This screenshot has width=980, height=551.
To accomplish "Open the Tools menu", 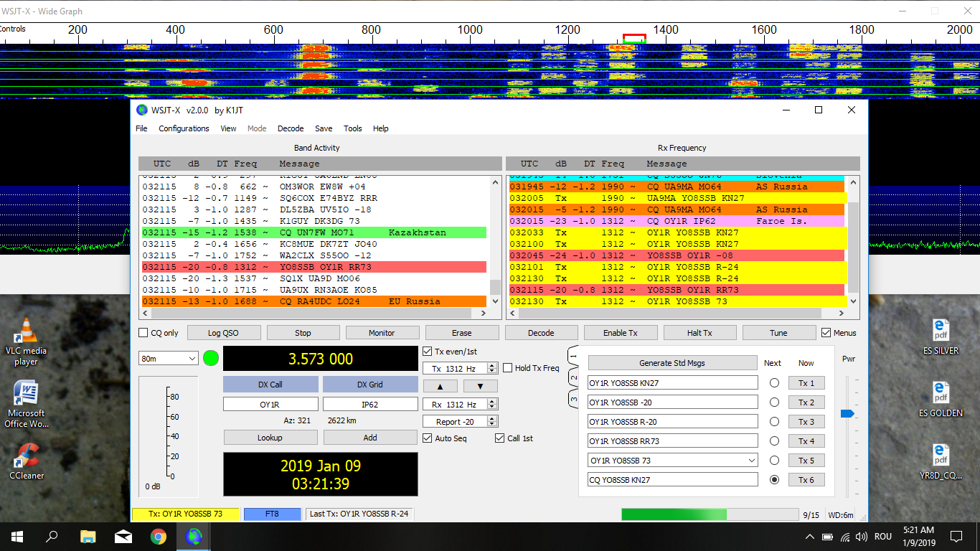I will pos(353,128).
